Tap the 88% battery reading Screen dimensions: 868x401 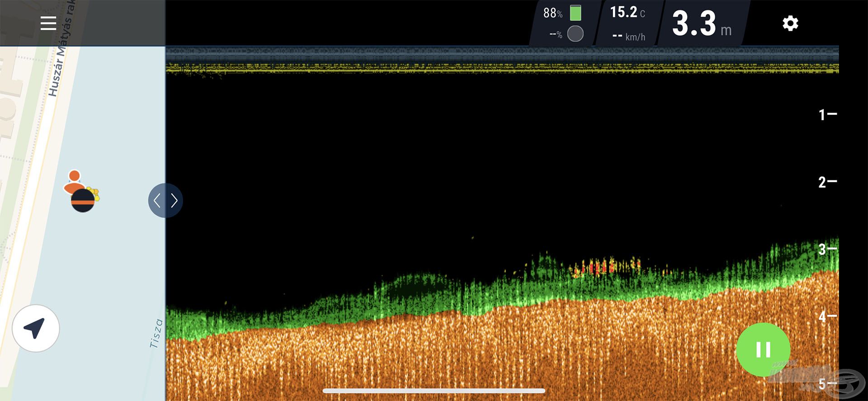[552, 13]
